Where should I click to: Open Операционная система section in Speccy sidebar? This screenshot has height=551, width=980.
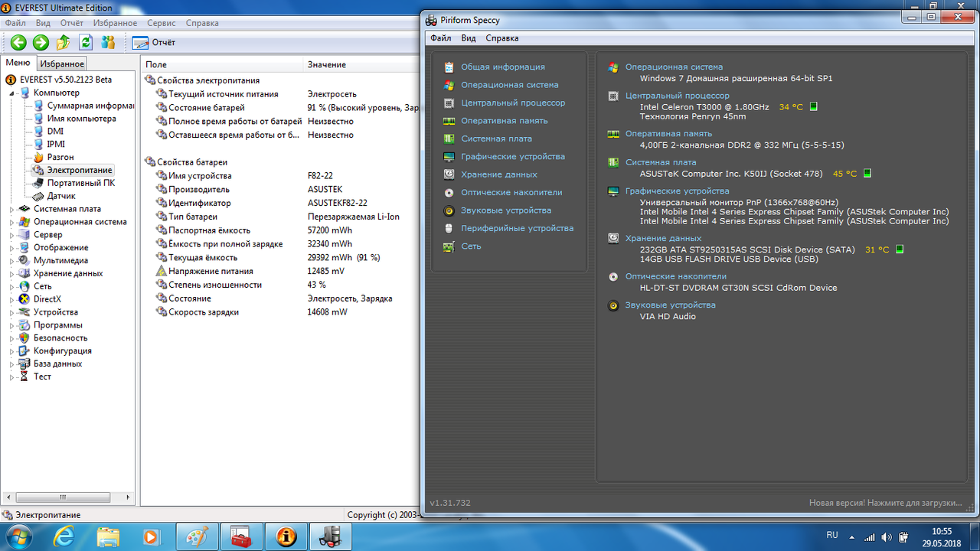[x=509, y=85]
